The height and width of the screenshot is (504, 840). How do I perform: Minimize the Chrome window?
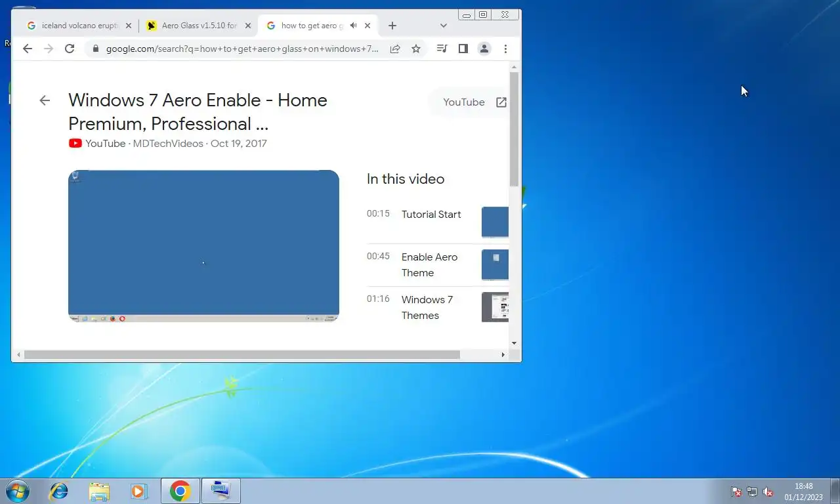click(x=467, y=14)
